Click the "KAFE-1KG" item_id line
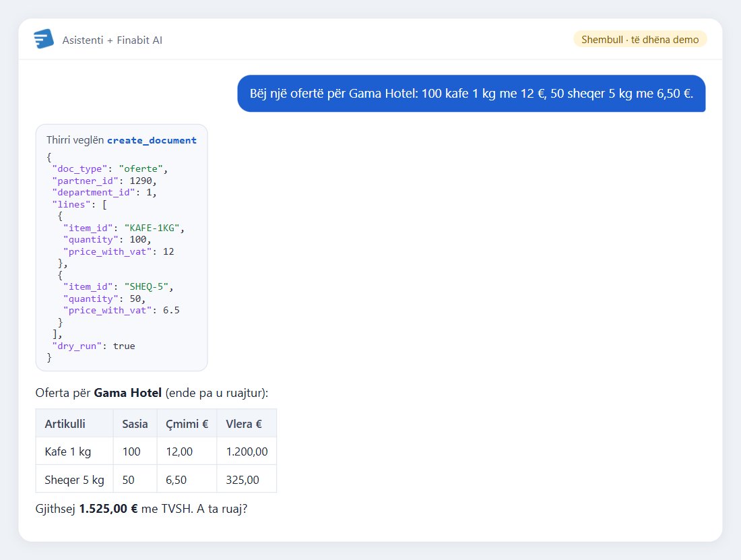 click(x=124, y=228)
